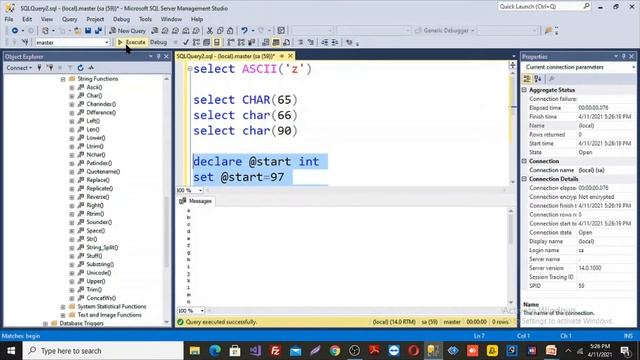The image size is (640, 360).
Task: Click the Cut scissors icon
Action: click(x=210, y=31)
